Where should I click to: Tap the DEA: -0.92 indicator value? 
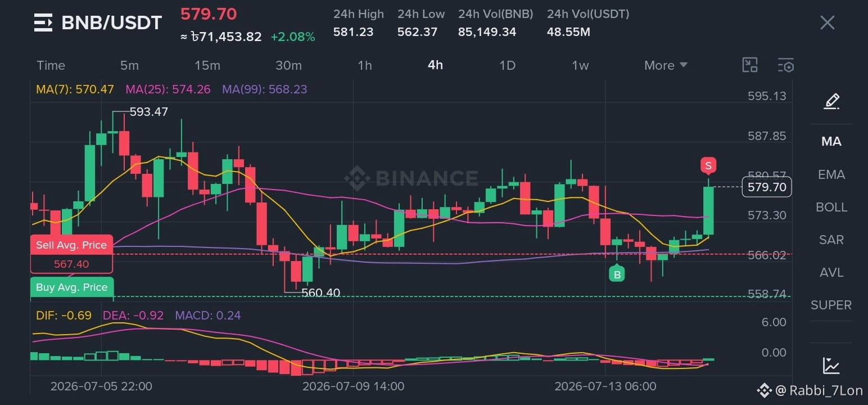(x=133, y=315)
